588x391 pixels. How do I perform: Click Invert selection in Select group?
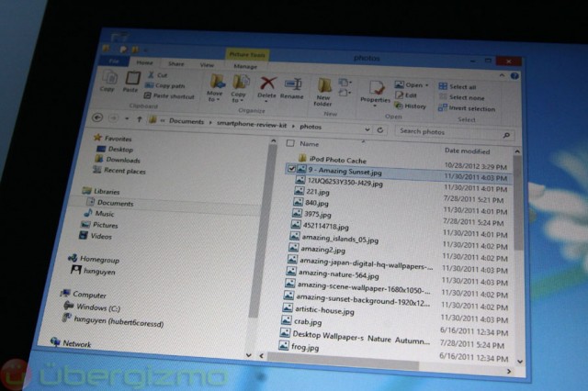470,109
